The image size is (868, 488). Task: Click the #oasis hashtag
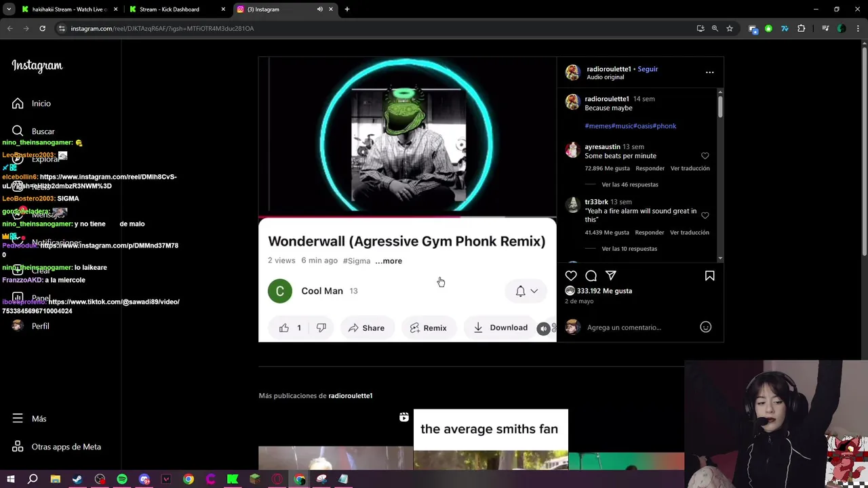643,126
